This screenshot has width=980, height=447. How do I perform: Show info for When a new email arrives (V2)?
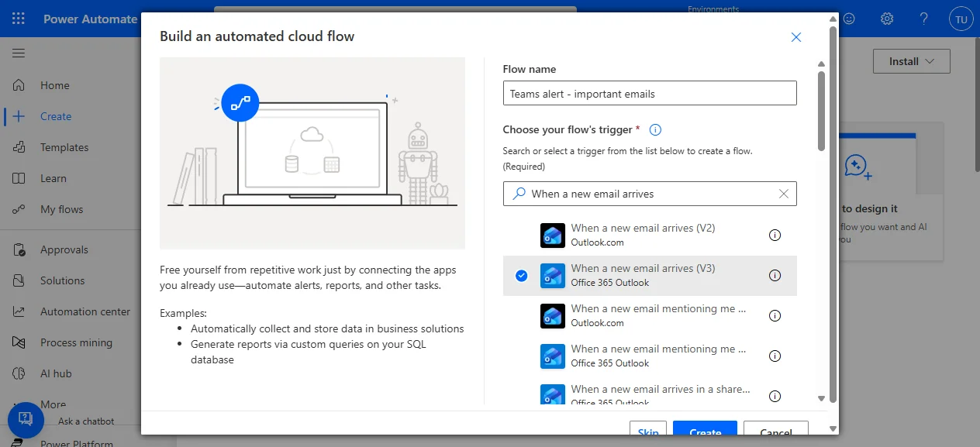click(x=775, y=235)
